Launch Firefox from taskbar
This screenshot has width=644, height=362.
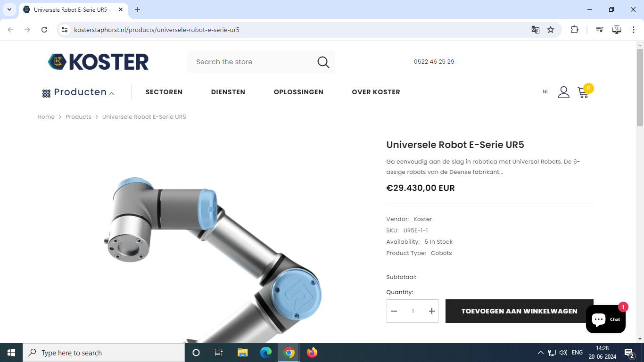coord(312,353)
